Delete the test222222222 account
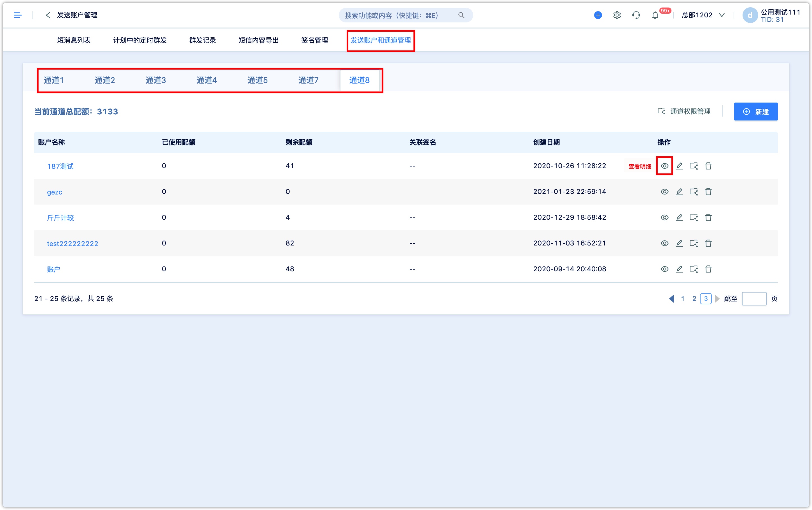Image resolution: width=812 pixels, height=510 pixels. [708, 243]
